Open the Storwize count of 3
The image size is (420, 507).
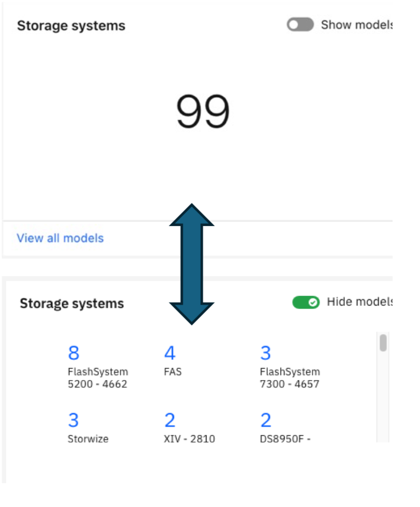click(x=73, y=420)
